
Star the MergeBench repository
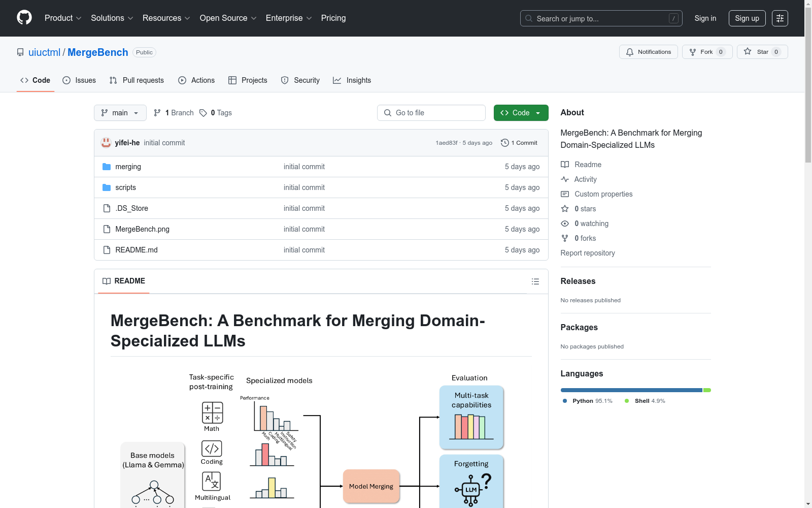coord(762,52)
